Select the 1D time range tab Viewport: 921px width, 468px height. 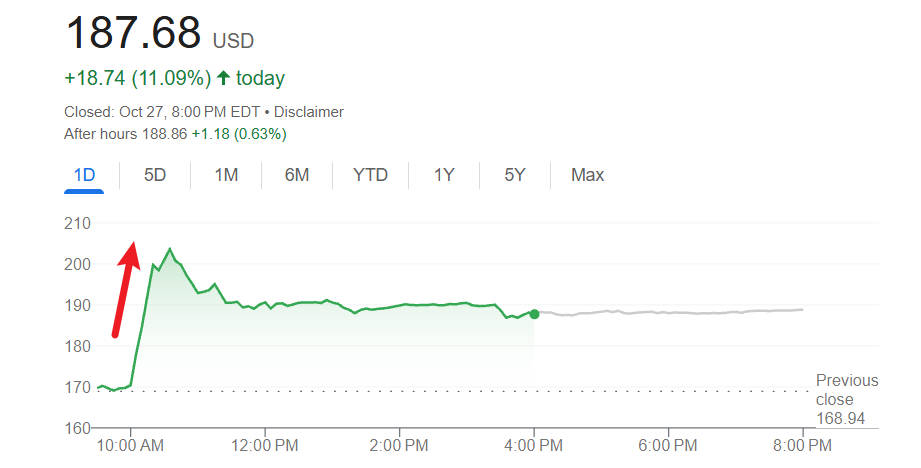tap(84, 175)
